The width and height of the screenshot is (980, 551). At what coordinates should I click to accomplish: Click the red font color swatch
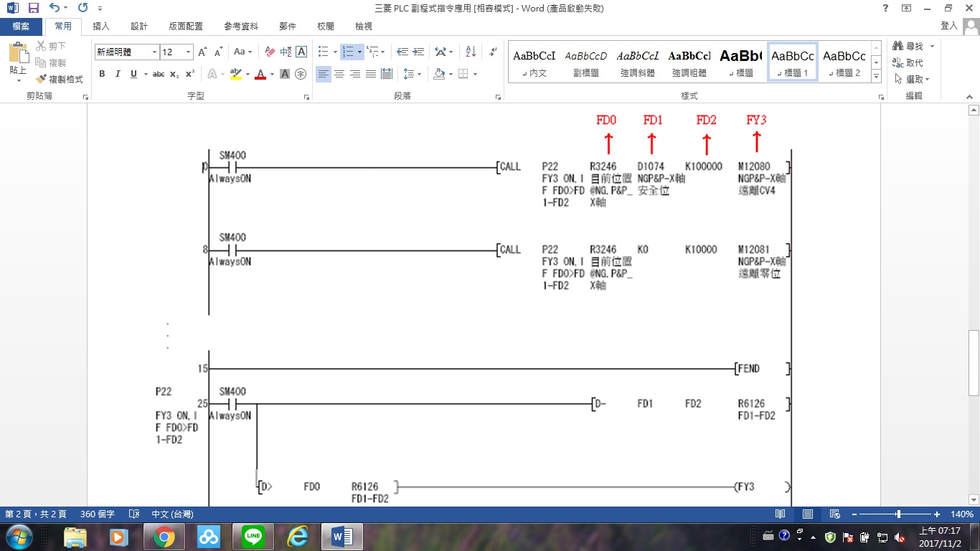click(x=260, y=74)
